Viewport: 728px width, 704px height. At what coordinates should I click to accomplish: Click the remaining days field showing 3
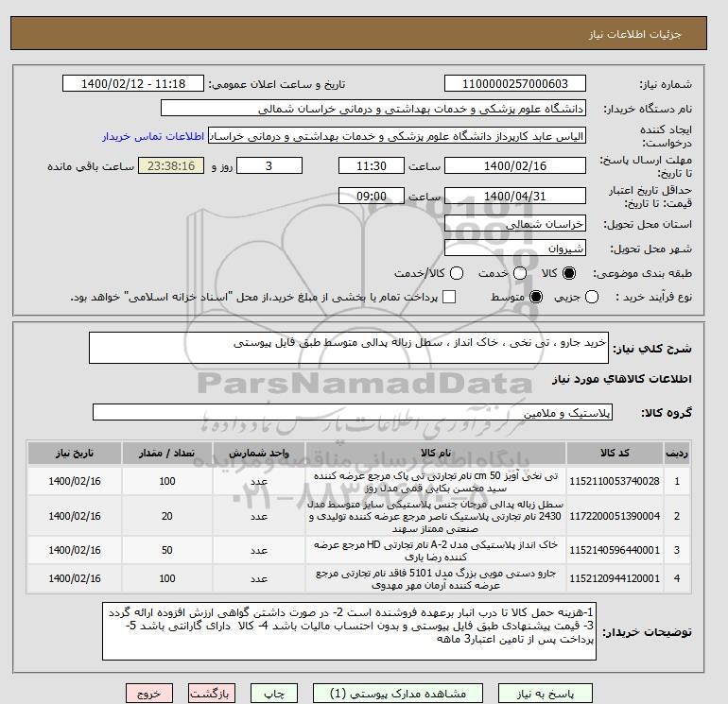coord(269,165)
